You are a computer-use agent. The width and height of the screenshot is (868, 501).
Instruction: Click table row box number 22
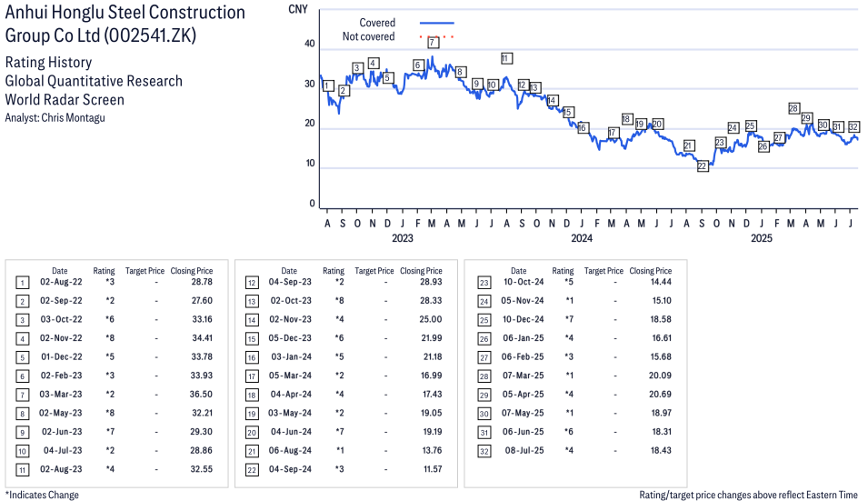click(252, 470)
